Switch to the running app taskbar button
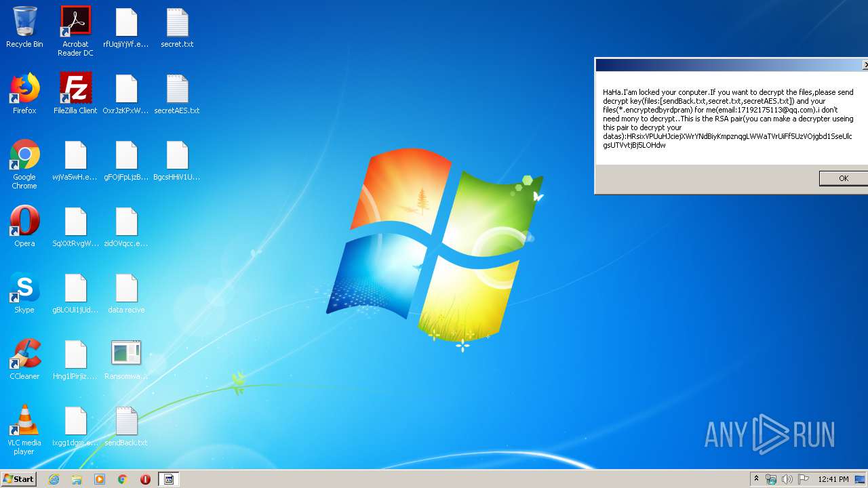Viewport: 868px width, 488px height. click(169, 479)
